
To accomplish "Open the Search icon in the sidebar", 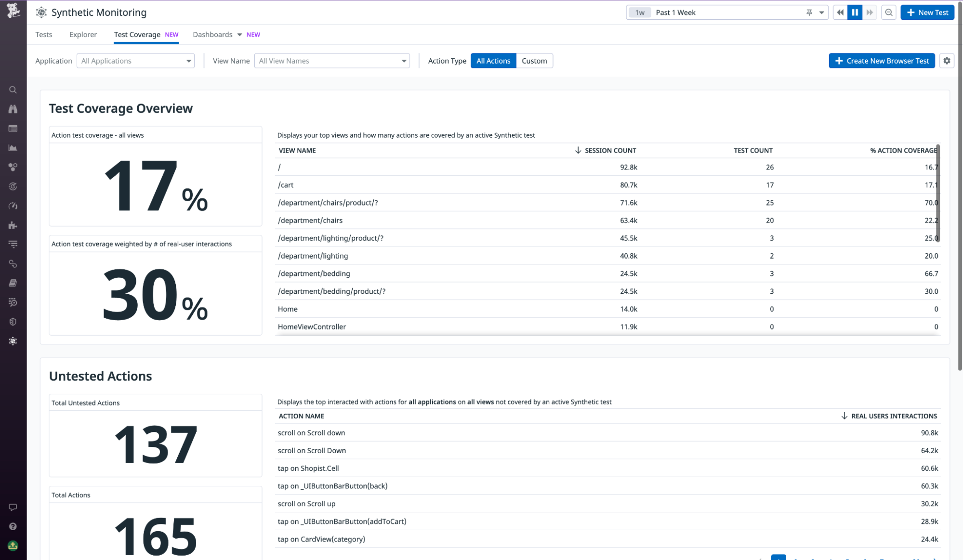I will pos(13,90).
